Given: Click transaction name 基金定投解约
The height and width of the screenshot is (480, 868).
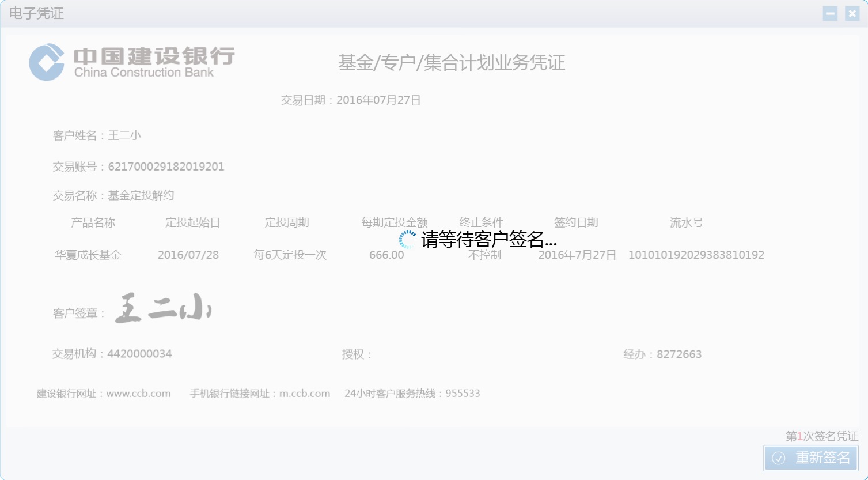Looking at the screenshot, I should click(x=141, y=195).
